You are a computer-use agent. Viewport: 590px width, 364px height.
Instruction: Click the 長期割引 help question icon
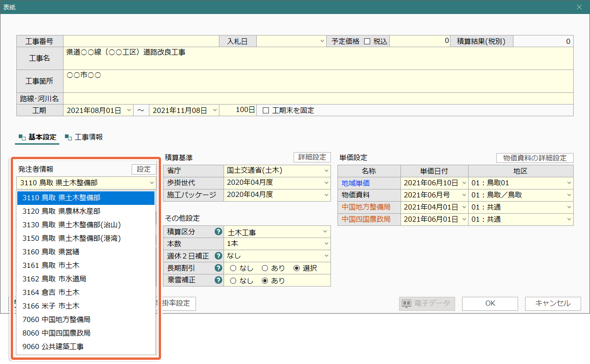(218, 268)
